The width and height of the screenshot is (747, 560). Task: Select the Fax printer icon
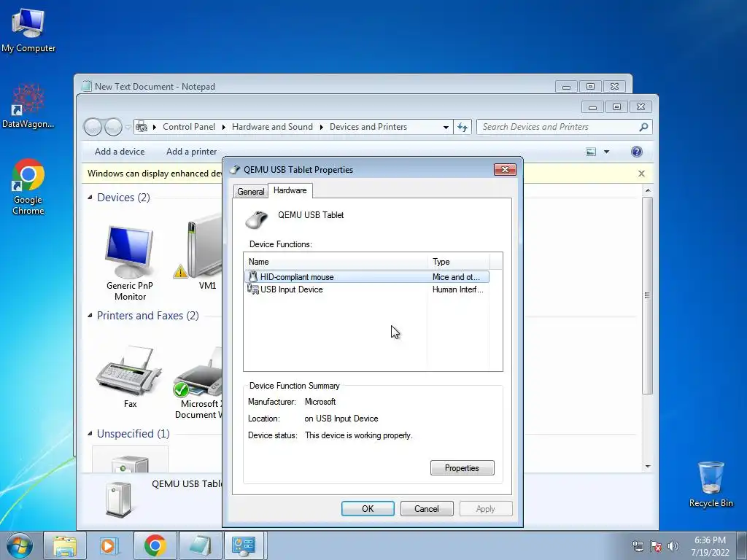[x=129, y=377]
